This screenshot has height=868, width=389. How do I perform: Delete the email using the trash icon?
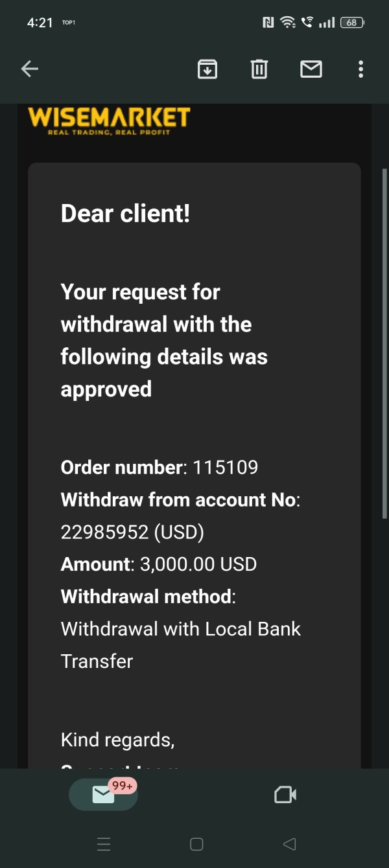tap(259, 69)
